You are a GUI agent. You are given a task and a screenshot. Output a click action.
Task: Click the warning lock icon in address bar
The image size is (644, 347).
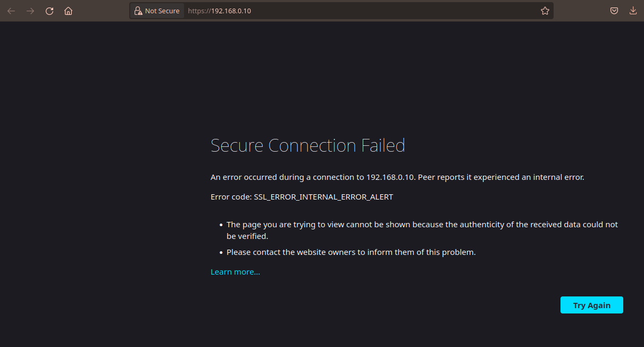point(139,11)
